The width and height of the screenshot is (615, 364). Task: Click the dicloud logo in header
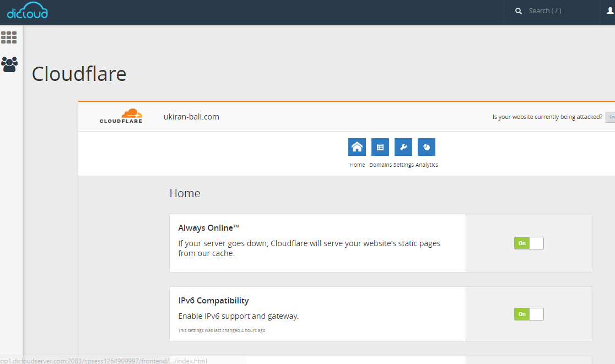27,10
